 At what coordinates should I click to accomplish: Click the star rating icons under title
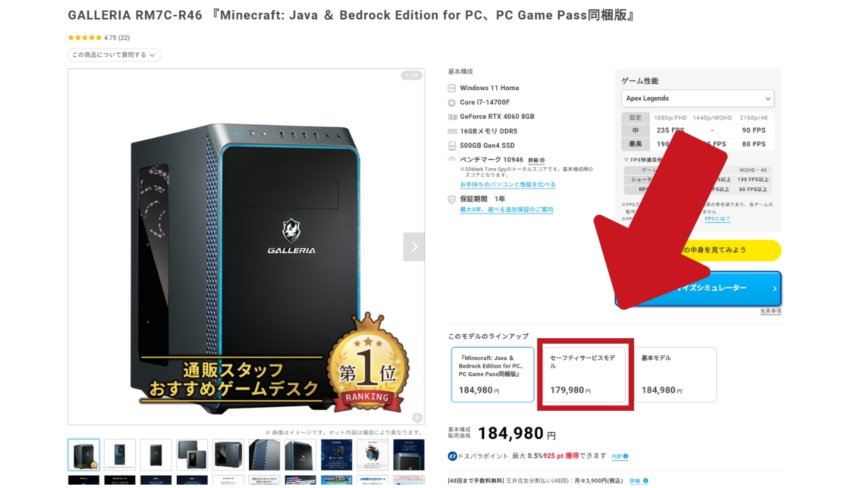click(85, 38)
